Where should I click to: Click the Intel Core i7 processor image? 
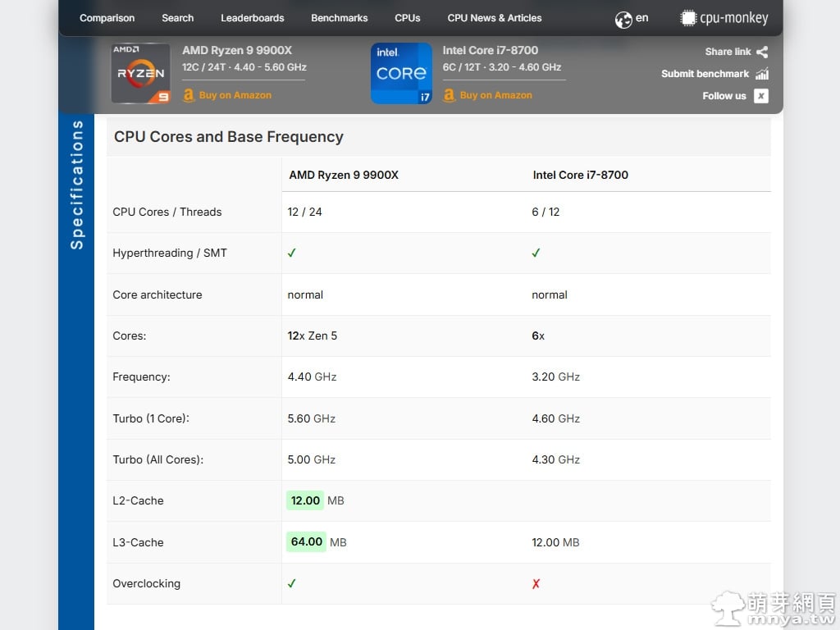401,74
